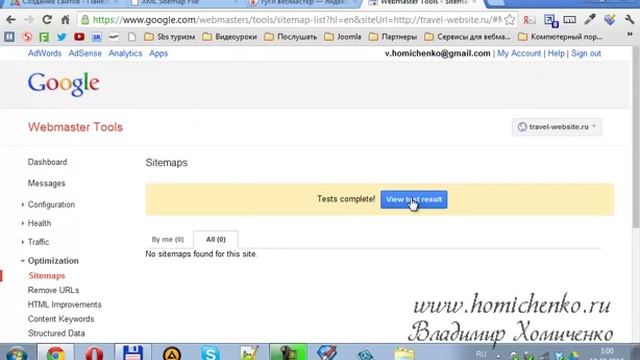640x360 pixels.
Task: Open the Analytics link
Action: (125, 53)
